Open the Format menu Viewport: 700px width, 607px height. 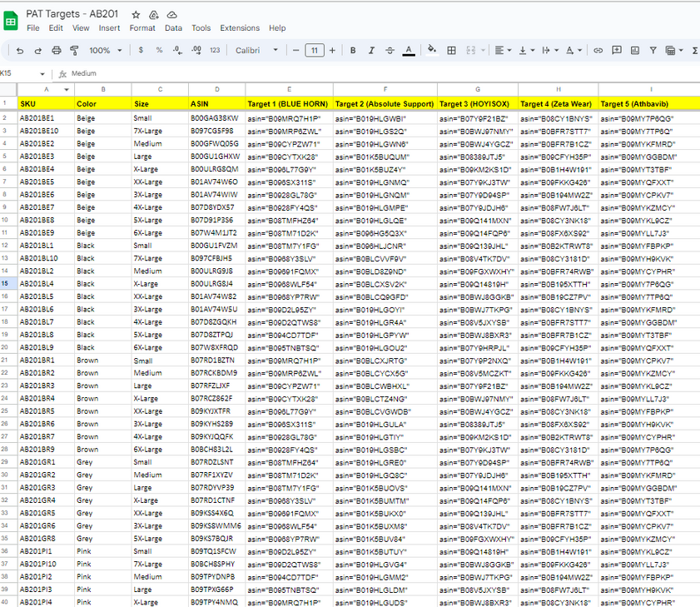point(142,27)
